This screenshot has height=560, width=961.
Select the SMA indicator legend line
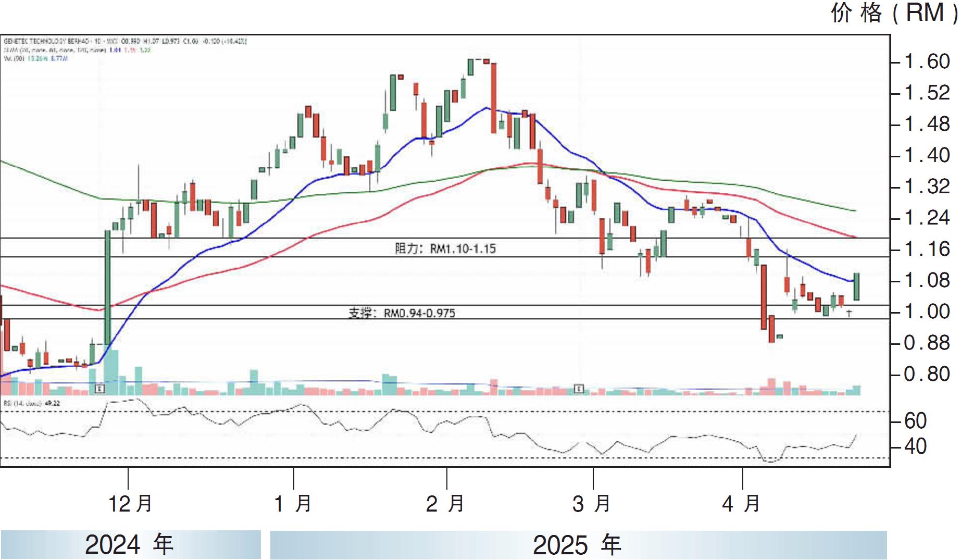77,50
